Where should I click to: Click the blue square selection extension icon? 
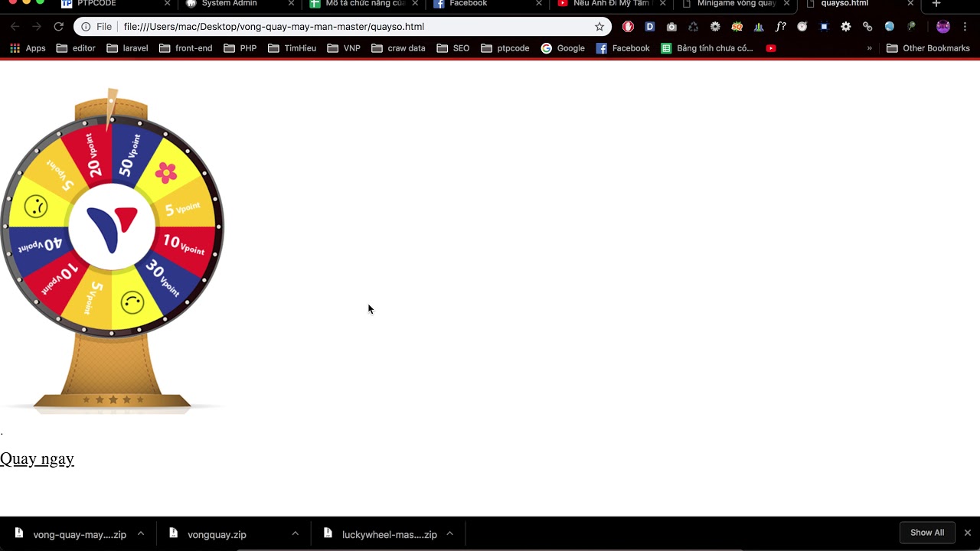(824, 27)
